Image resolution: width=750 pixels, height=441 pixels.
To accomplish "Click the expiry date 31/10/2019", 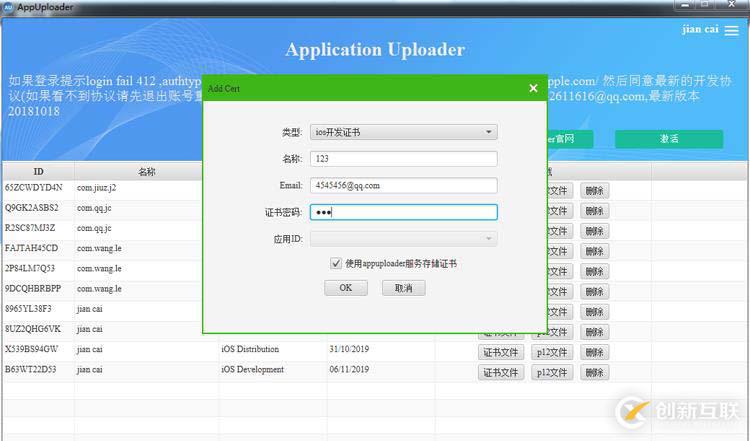I will click(x=349, y=349).
